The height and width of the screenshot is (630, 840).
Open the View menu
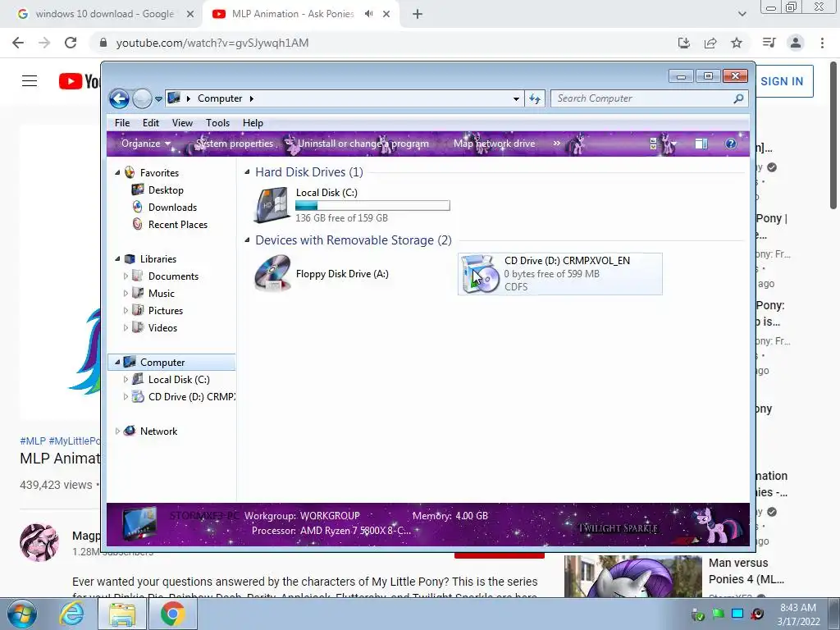[182, 123]
